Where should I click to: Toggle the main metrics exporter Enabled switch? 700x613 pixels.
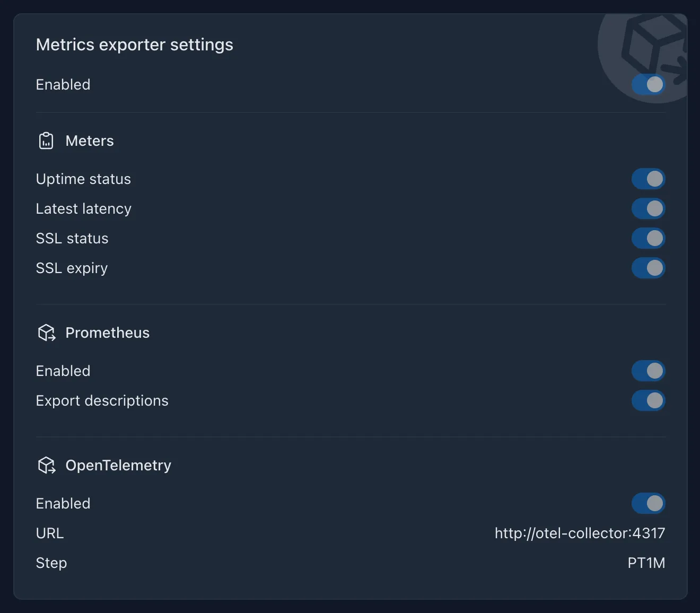coord(648,84)
